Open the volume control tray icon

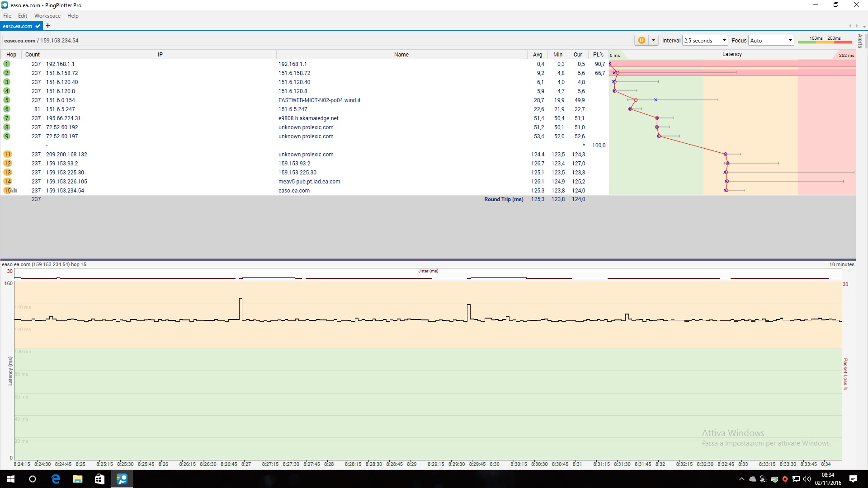(x=807, y=479)
